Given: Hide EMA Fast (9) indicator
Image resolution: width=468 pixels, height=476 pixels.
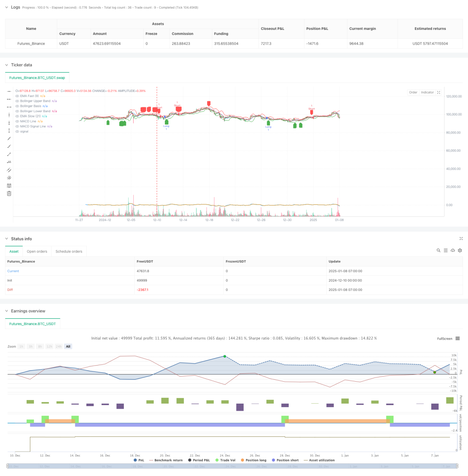Looking at the screenshot, I should coord(17,96).
